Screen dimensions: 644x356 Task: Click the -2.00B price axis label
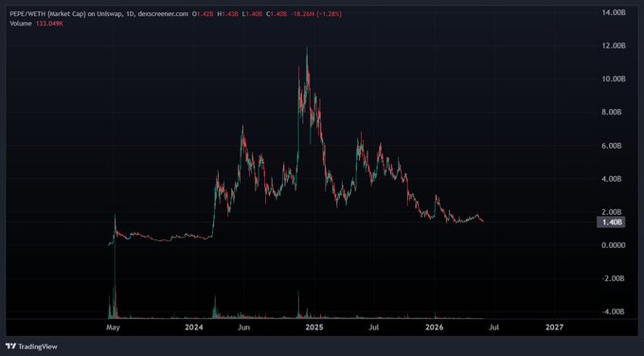click(613, 278)
